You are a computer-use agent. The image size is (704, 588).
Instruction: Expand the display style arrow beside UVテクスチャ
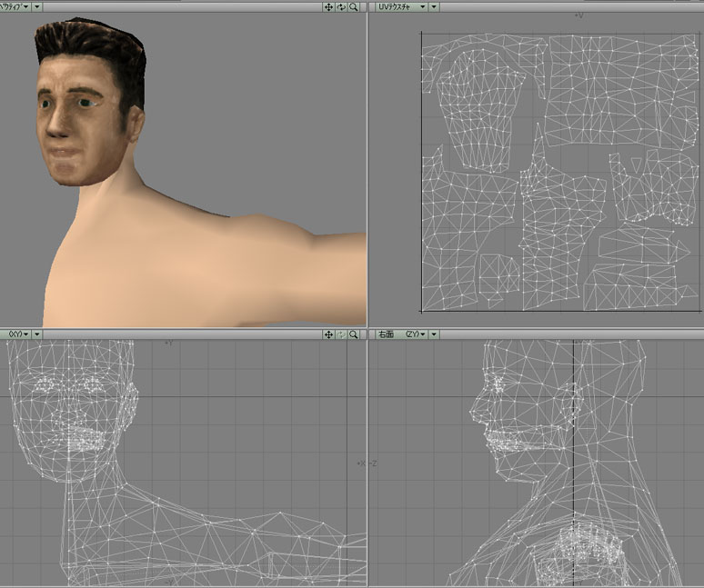434,6
